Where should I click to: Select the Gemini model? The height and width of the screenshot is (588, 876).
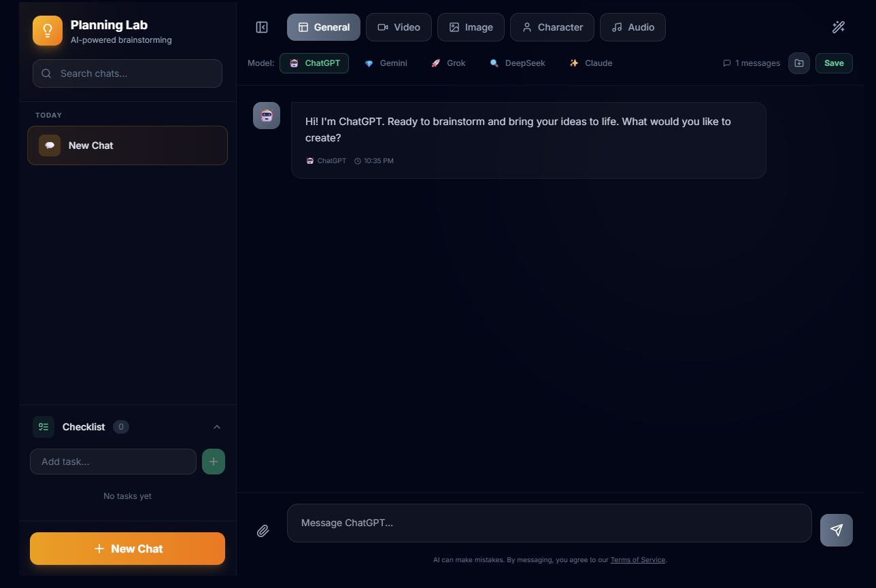point(386,63)
